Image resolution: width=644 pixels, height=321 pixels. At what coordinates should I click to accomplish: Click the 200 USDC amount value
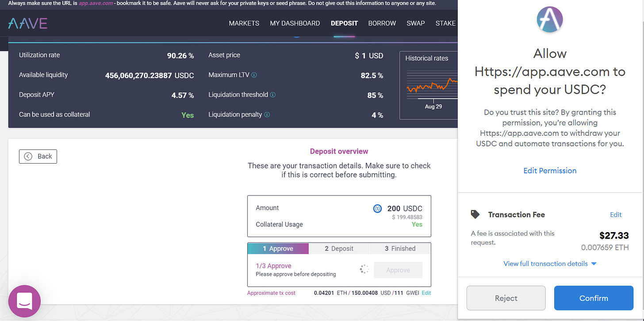click(x=405, y=209)
